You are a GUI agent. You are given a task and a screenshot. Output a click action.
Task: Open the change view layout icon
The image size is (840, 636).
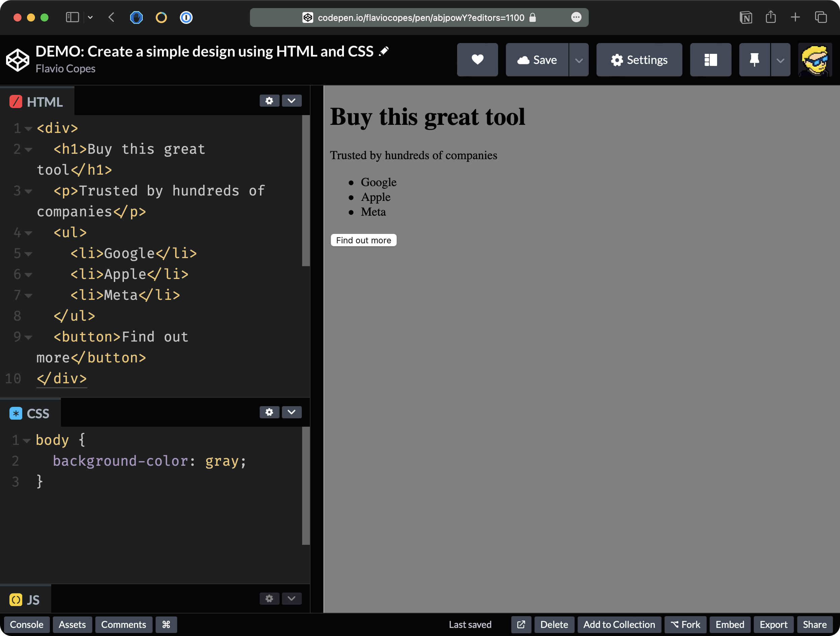coord(710,60)
